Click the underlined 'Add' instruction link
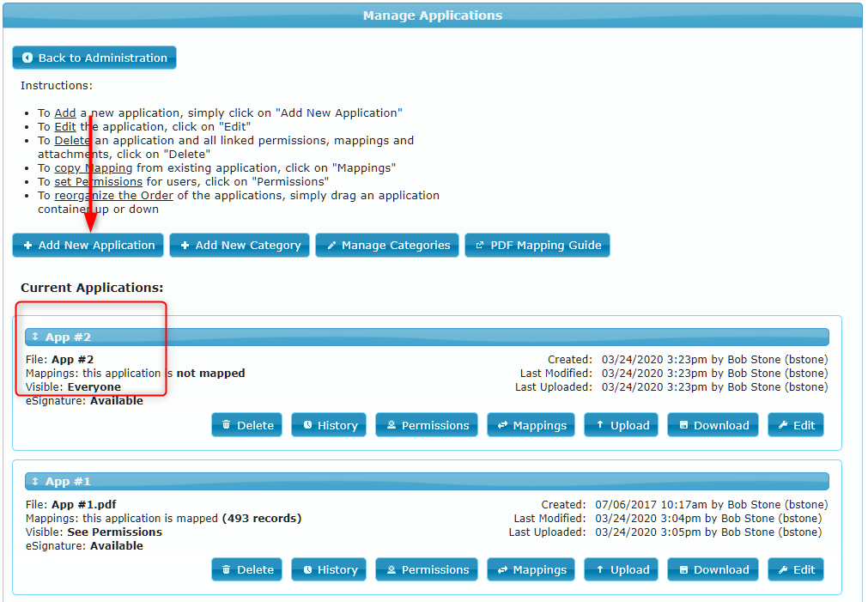The width and height of the screenshot is (868, 602). [64, 112]
